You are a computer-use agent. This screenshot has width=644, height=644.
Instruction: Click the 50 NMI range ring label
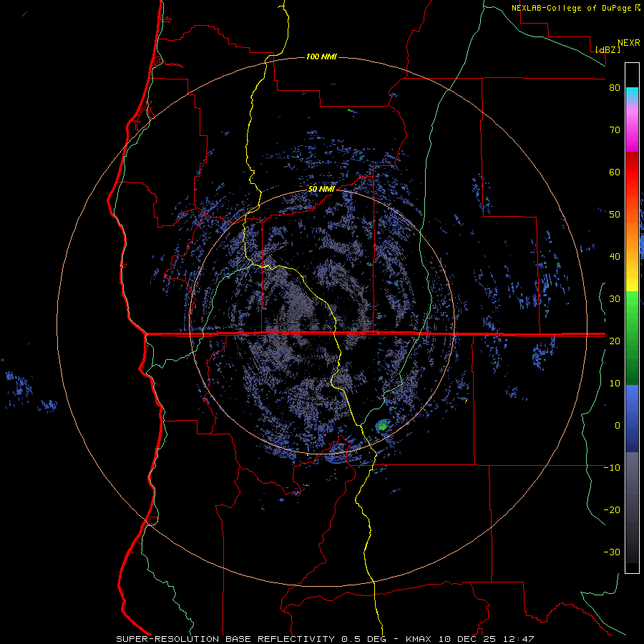tap(321, 190)
